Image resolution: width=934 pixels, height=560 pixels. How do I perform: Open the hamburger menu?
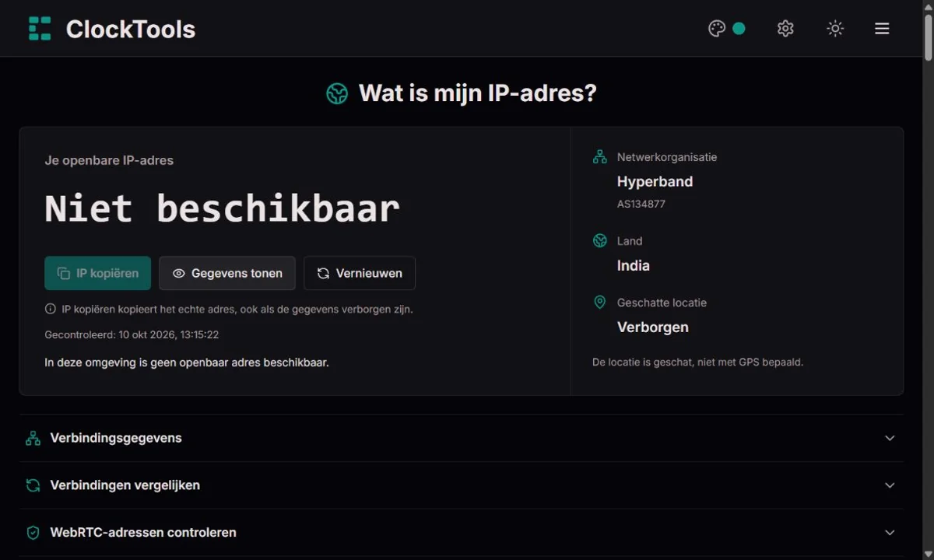point(882,29)
